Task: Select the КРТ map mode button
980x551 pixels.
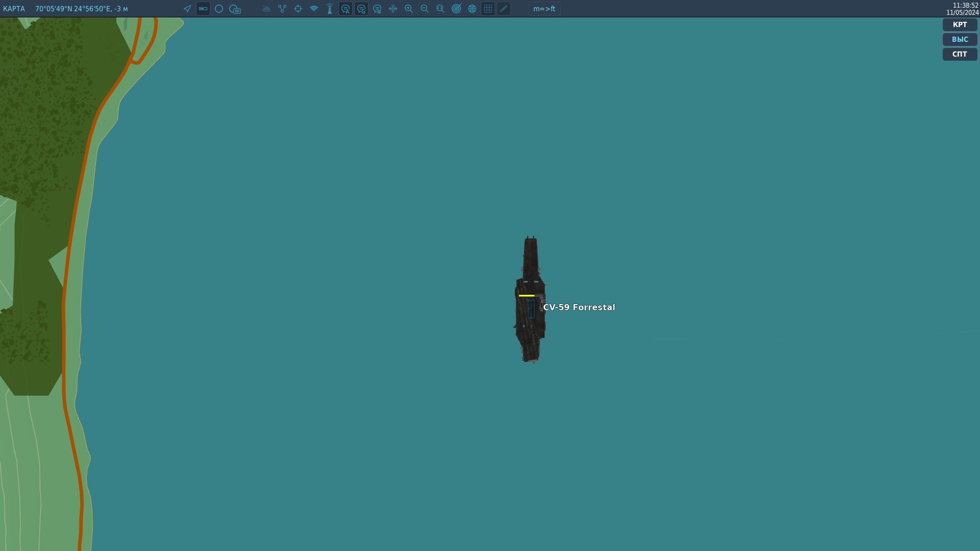Action: pos(960,24)
